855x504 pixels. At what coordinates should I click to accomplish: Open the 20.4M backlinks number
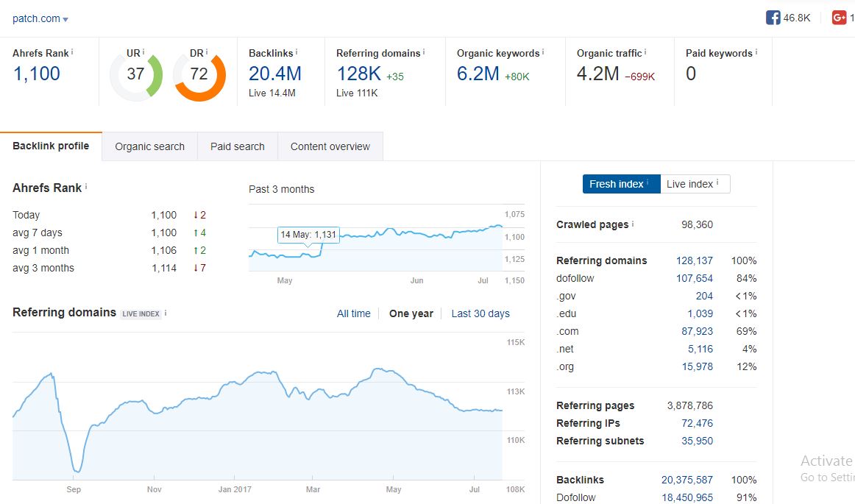pyautogui.click(x=274, y=74)
